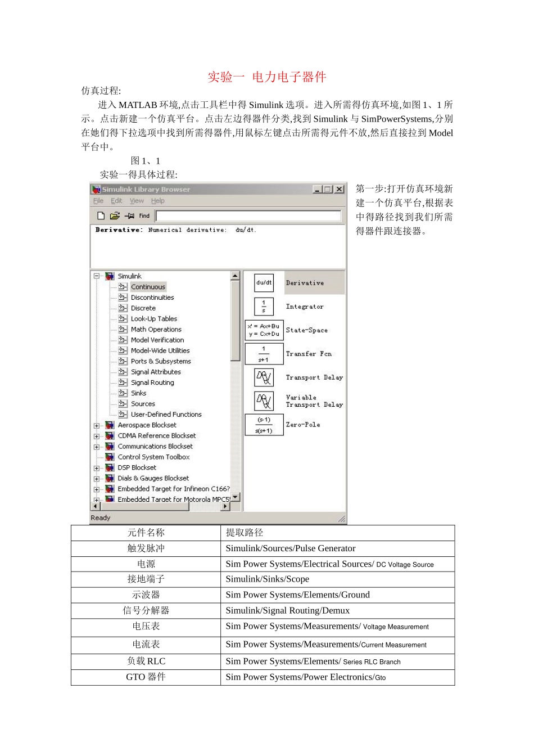534x756 pixels.
Task: Click the DSP Blockset library icon
Action: click(110, 468)
